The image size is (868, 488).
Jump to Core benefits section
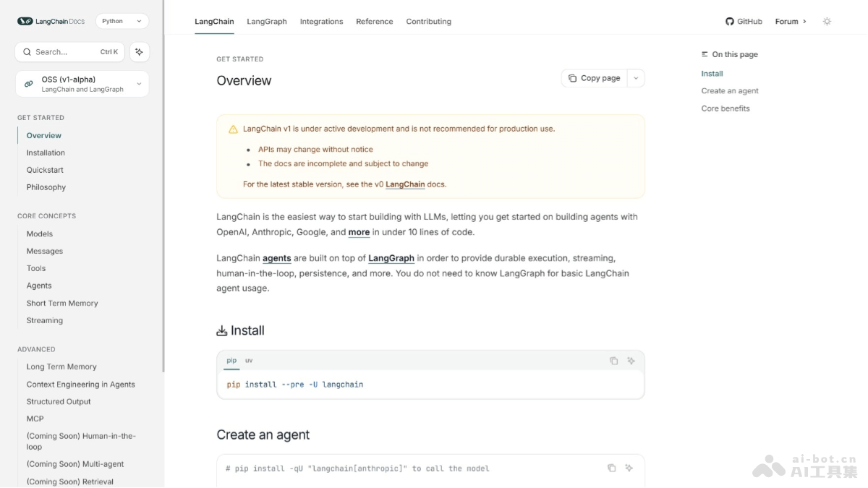726,108
